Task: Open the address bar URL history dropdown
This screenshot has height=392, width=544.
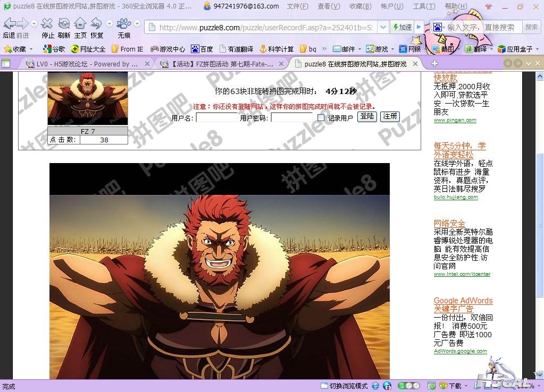Action: [383, 27]
